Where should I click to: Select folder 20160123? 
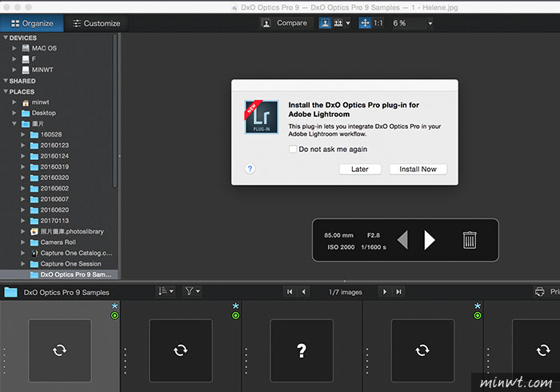[54, 145]
